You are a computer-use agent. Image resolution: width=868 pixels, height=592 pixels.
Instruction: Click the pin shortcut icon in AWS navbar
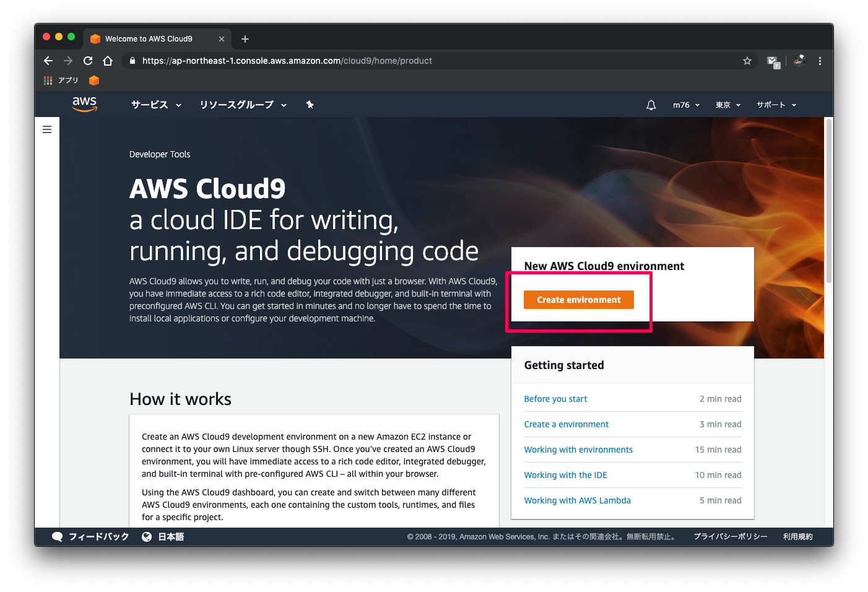(310, 105)
